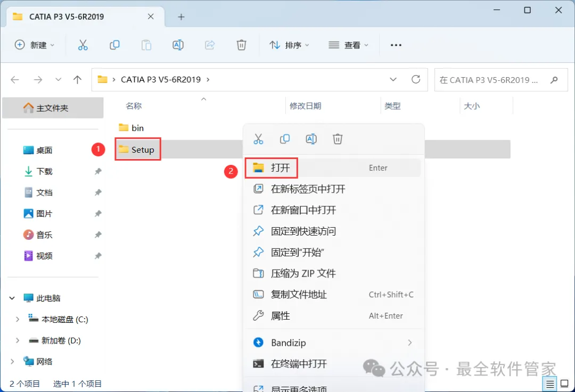Click the Share icon in the top toolbar
This screenshot has height=392, width=575.
click(209, 45)
